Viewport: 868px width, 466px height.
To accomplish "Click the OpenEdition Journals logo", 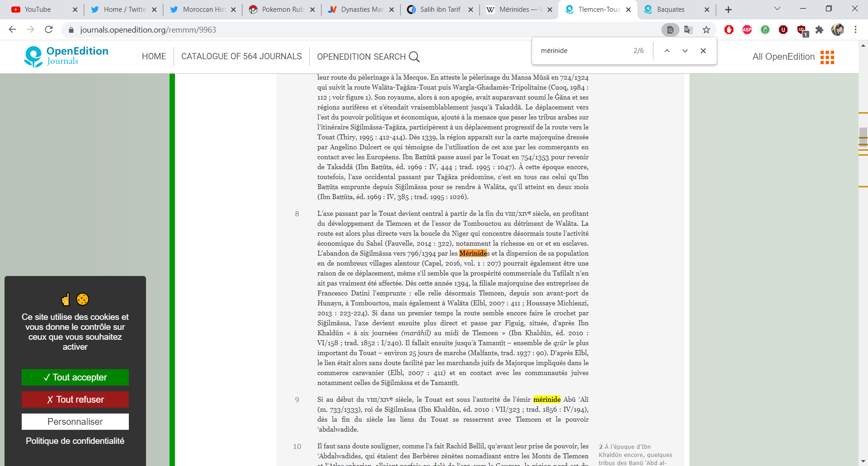I will tap(66, 57).
